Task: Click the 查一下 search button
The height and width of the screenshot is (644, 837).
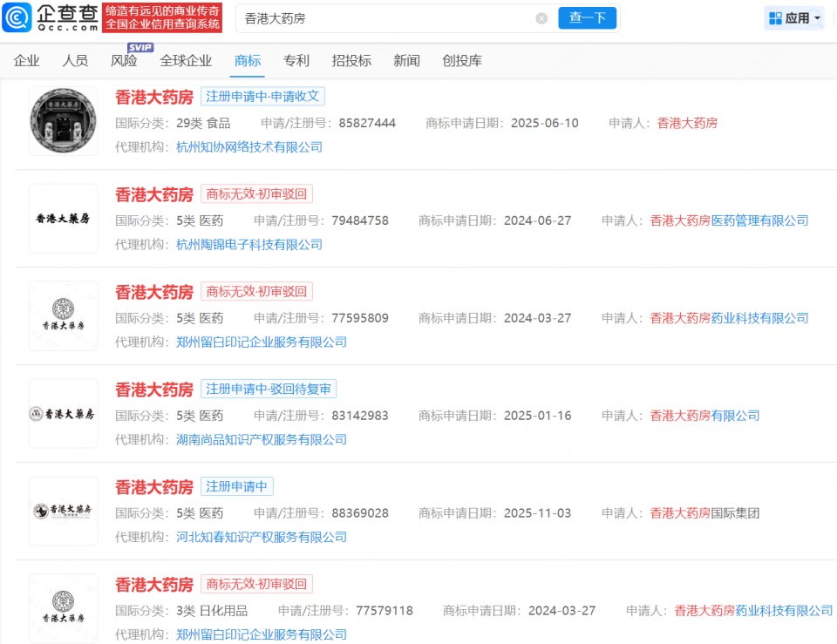Action: point(587,17)
